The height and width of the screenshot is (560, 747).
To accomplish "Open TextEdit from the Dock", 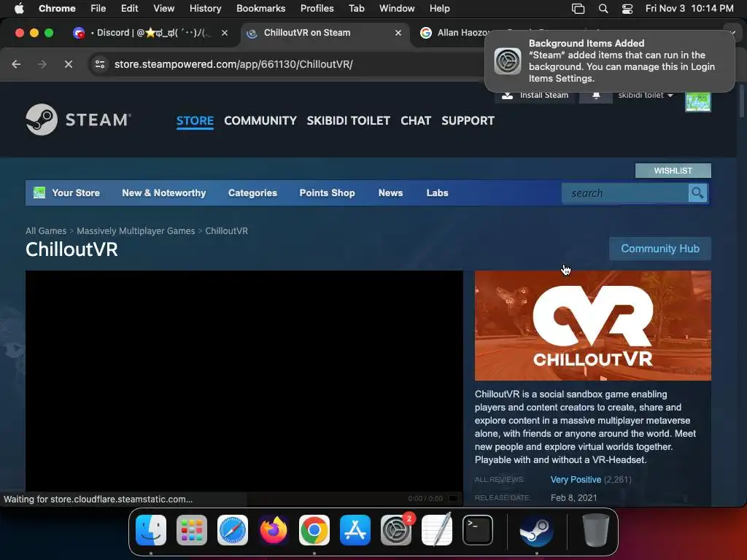I will click(437, 530).
